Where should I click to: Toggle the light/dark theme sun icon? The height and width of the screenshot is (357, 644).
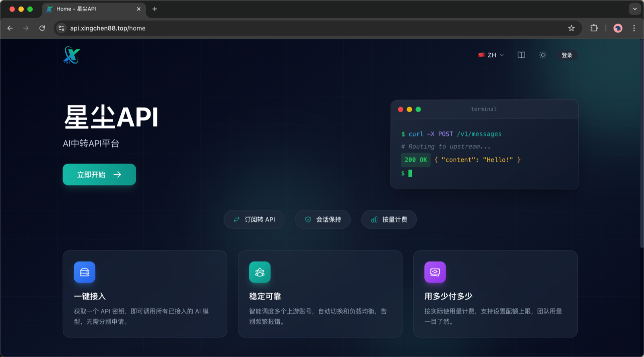click(543, 55)
